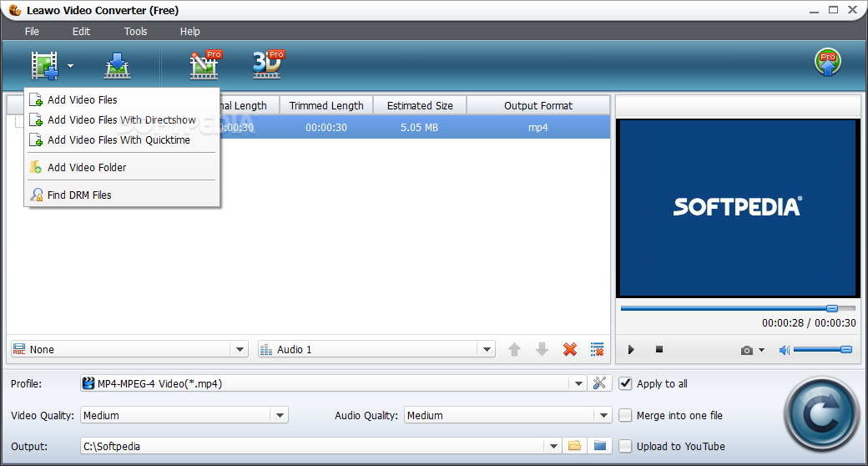Click the Find DRM Files lock icon
Viewport: 868px width, 466px height.
(x=37, y=195)
